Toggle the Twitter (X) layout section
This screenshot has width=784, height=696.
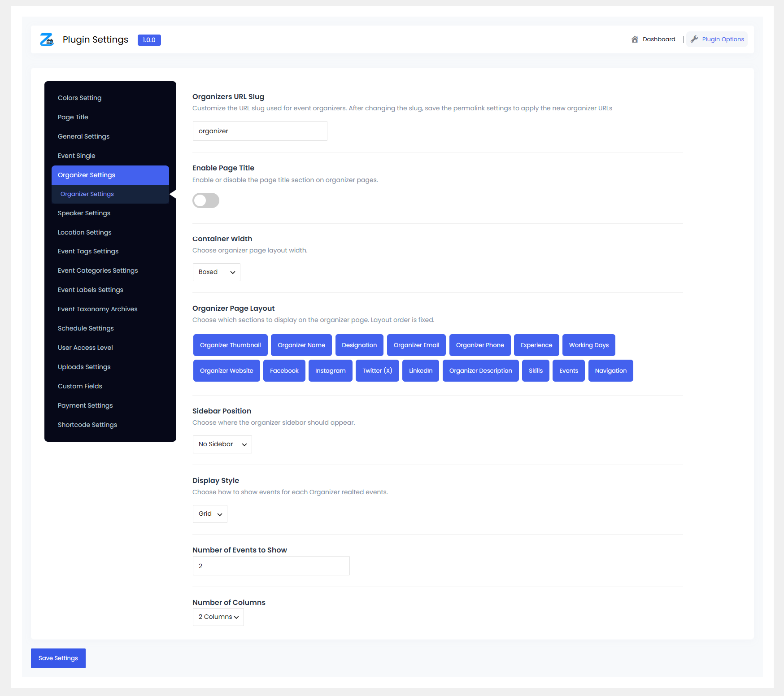[x=377, y=370]
